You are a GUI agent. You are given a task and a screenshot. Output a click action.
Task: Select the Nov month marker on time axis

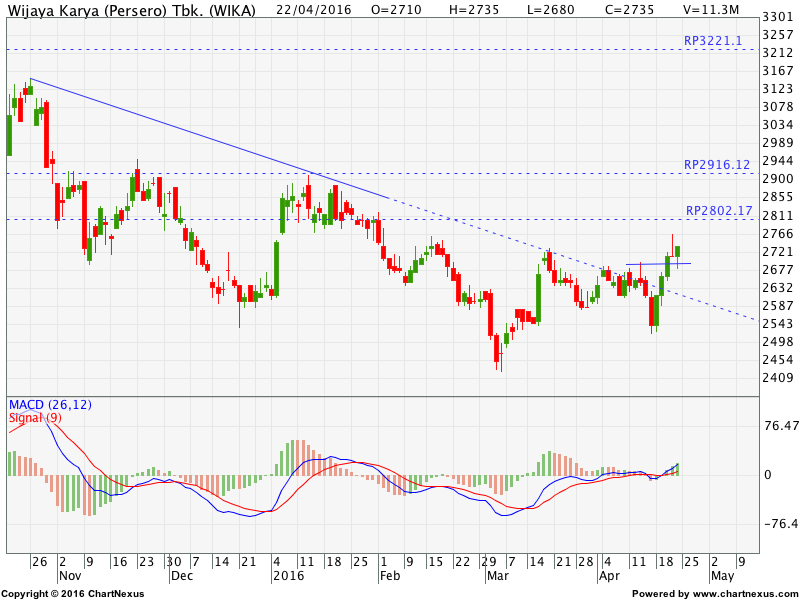click(x=69, y=577)
